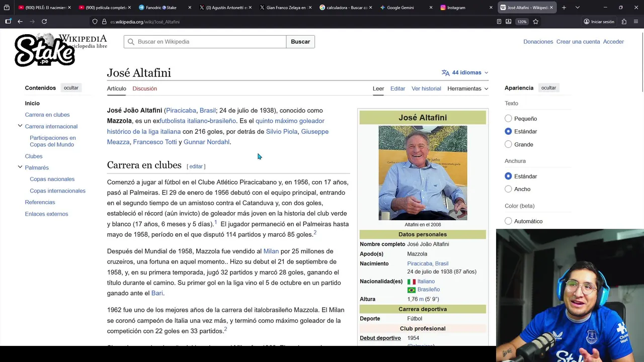Click the magnifier icon in the Wikipedia search box
Image resolution: width=644 pixels, height=362 pixels.
[131, 42]
